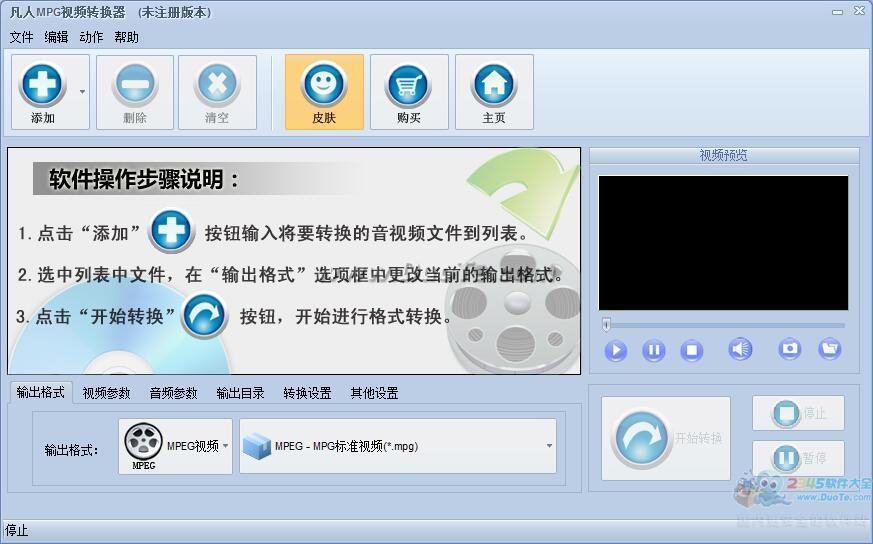Viewport: 873px width, 544px height.
Task: Take a snapshot with the camera icon
Action: click(789, 349)
